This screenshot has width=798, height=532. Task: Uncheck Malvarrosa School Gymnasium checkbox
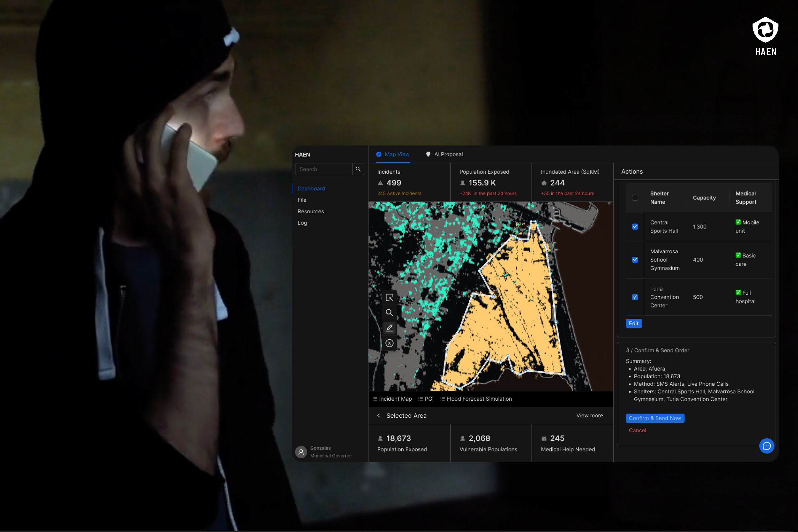coord(635,260)
